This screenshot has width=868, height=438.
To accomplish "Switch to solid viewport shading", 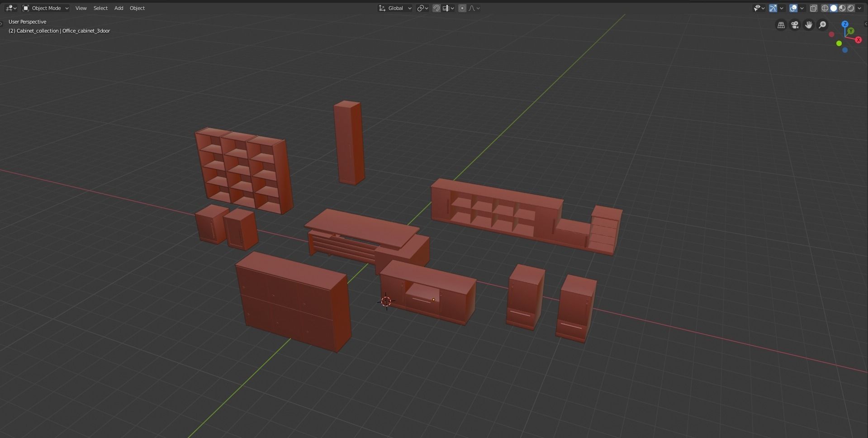I will (x=834, y=8).
